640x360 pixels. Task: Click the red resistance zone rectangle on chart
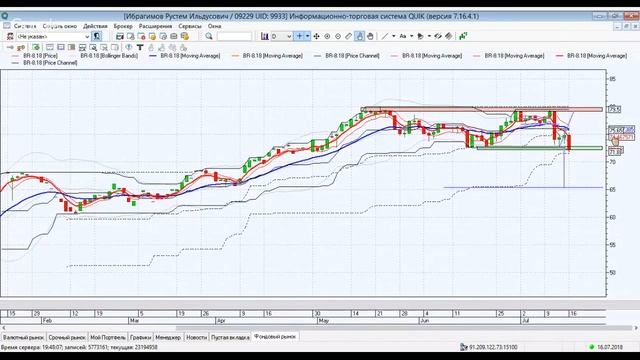482,109
